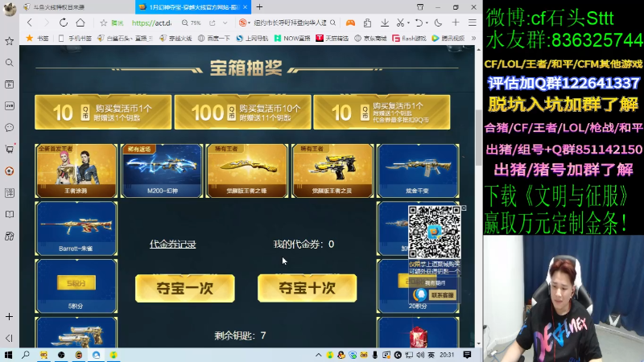Open red circular app icon in sidebar
The width and height of the screenshot is (644, 362).
pyautogui.click(x=9, y=171)
